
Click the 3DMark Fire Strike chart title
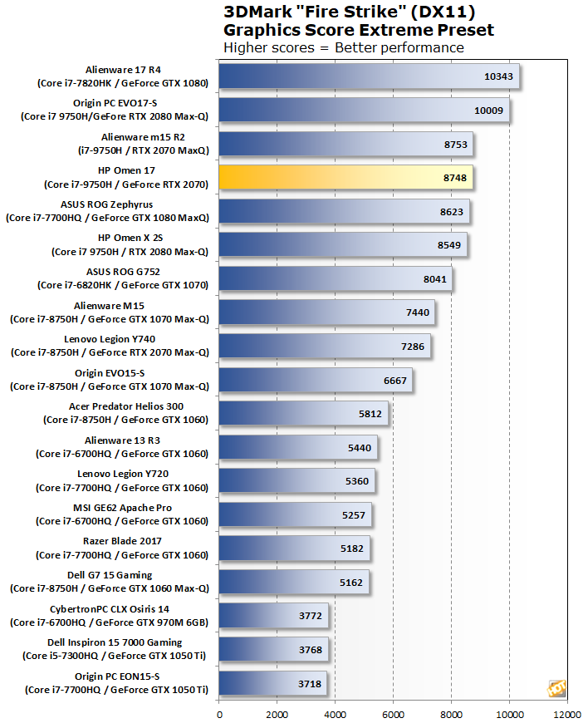(350, 12)
